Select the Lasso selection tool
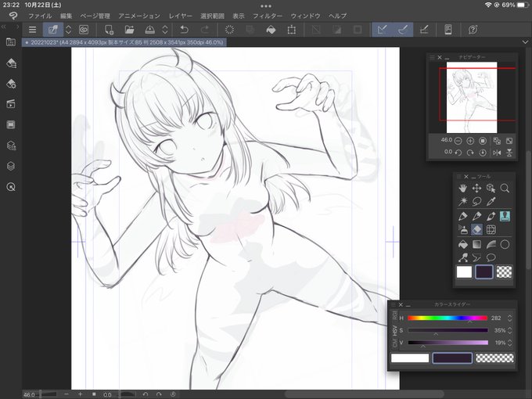Image resolution: width=532 pixels, height=399 pixels. tap(476, 202)
